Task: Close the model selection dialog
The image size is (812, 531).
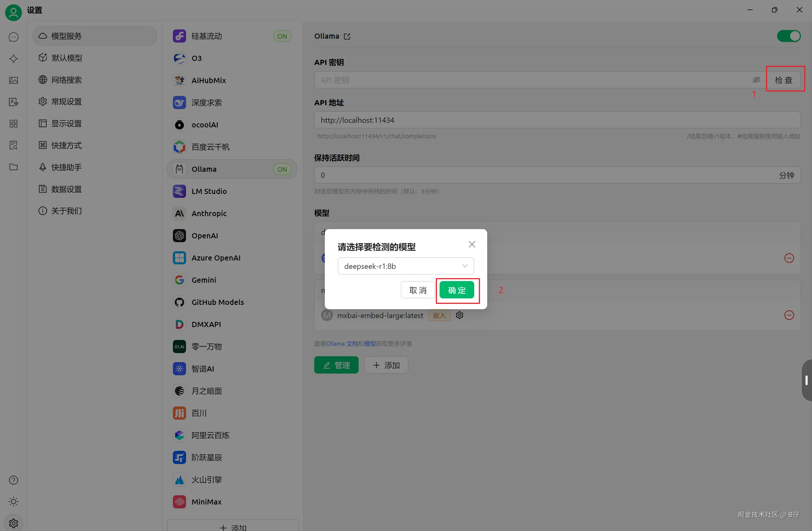Action: tap(472, 245)
